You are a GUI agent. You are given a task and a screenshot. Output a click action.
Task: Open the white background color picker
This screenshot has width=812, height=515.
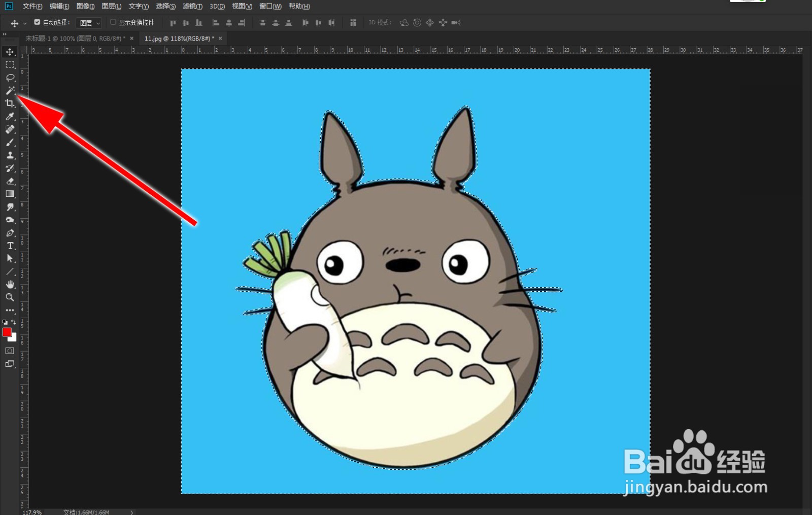pyautogui.click(x=14, y=338)
